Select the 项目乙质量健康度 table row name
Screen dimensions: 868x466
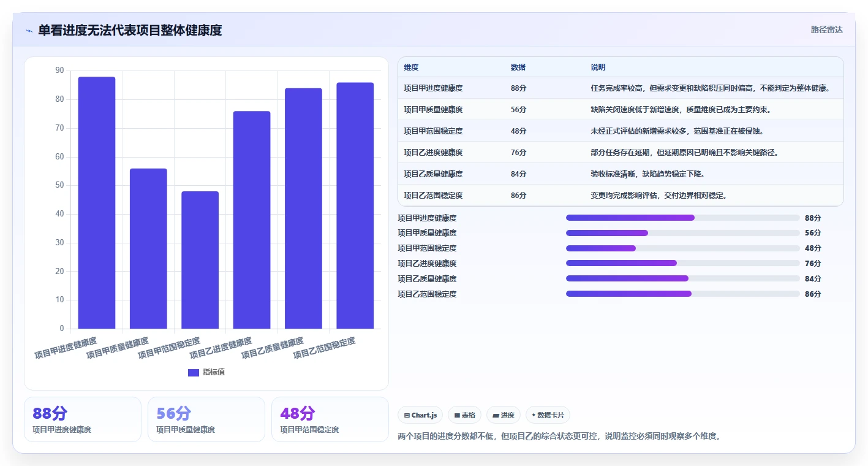coord(433,174)
